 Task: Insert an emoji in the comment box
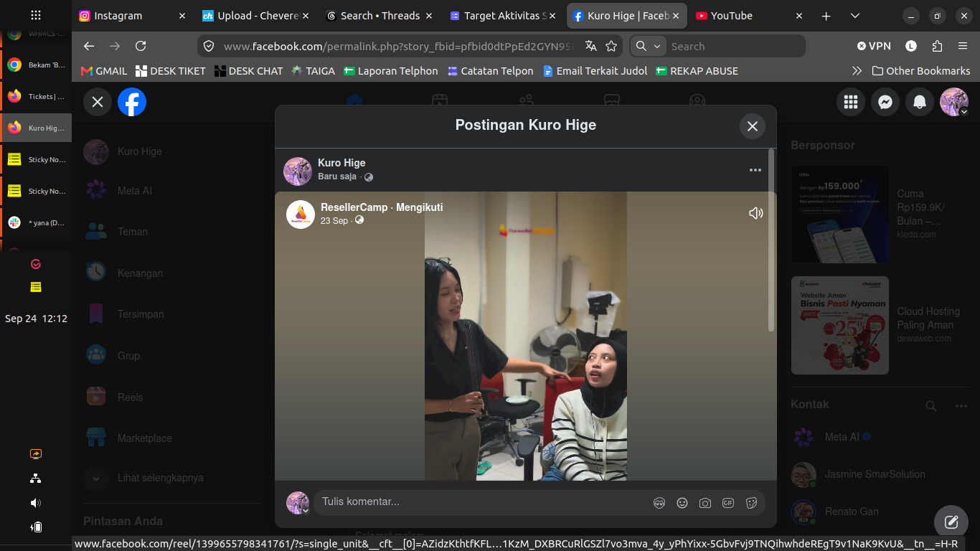point(682,503)
